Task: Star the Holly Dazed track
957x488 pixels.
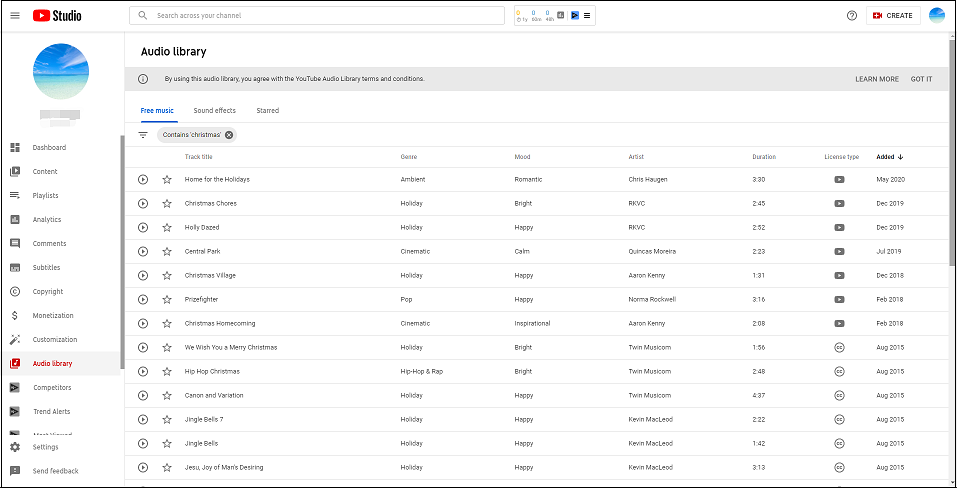Action: click(167, 227)
